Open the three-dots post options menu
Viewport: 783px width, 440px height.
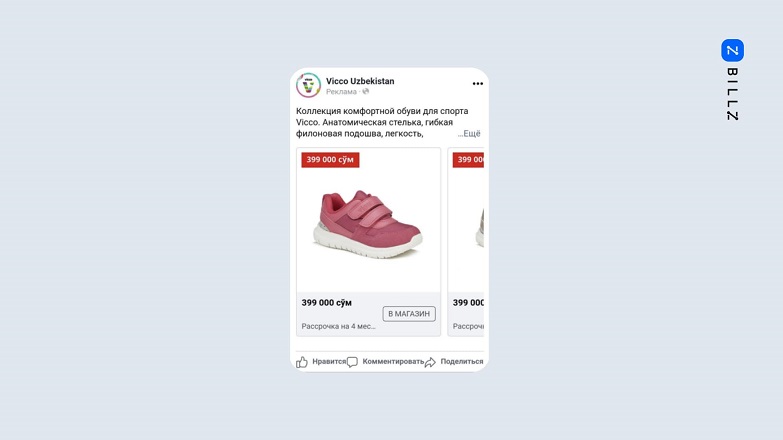click(x=477, y=83)
